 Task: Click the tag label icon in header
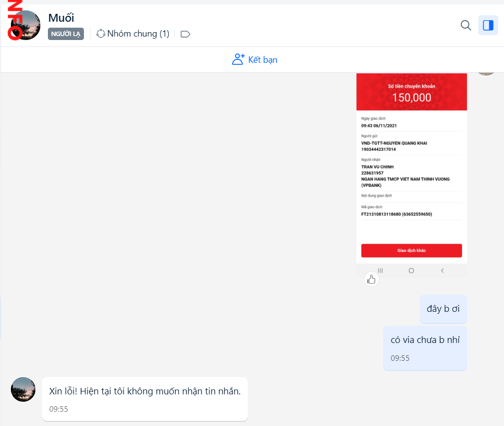[185, 34]
